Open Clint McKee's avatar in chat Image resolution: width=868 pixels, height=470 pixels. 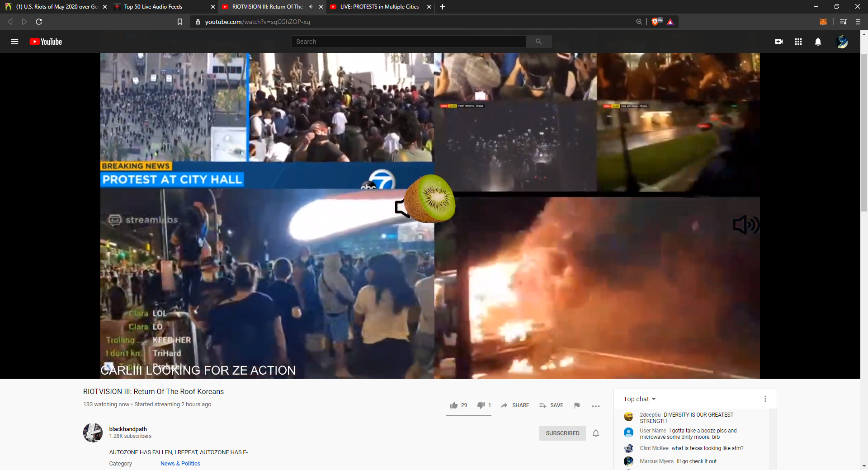click(628, 448)
